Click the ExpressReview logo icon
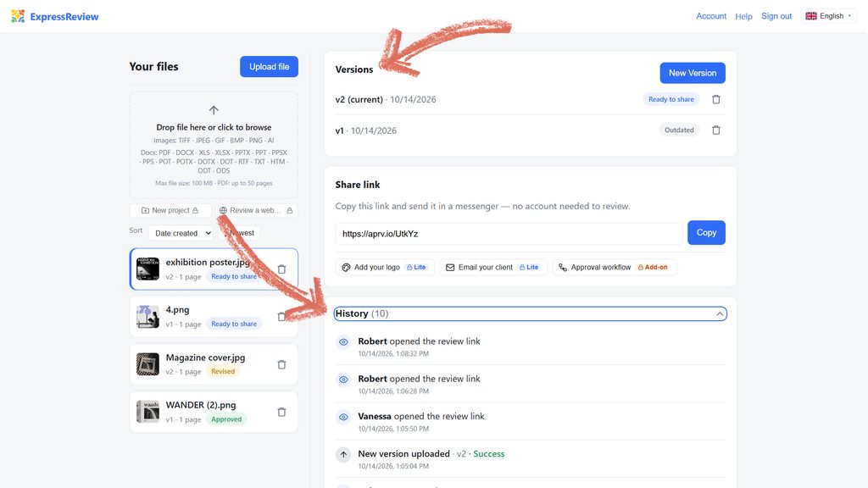The image size is (868, 488). click(x=18, y=16)
